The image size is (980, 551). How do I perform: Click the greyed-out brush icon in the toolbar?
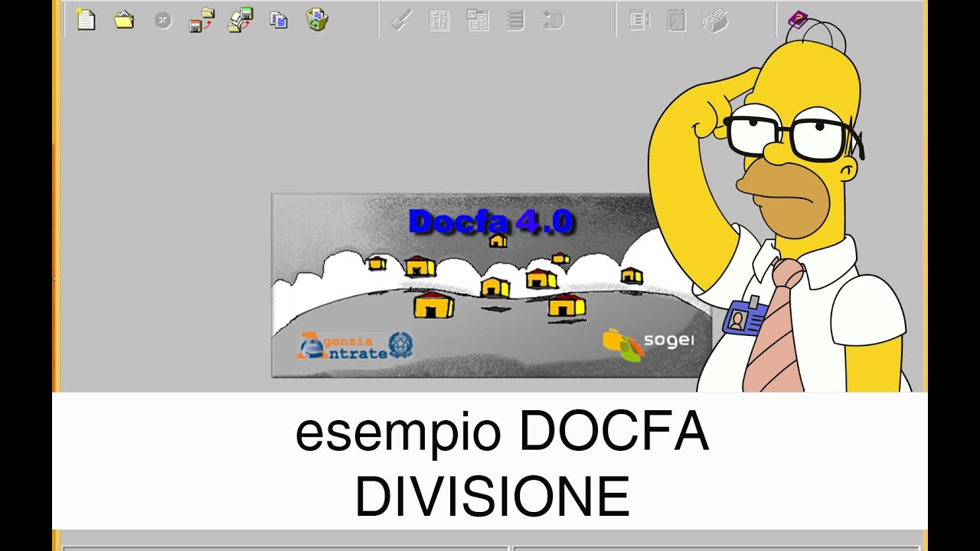(401, 21)
